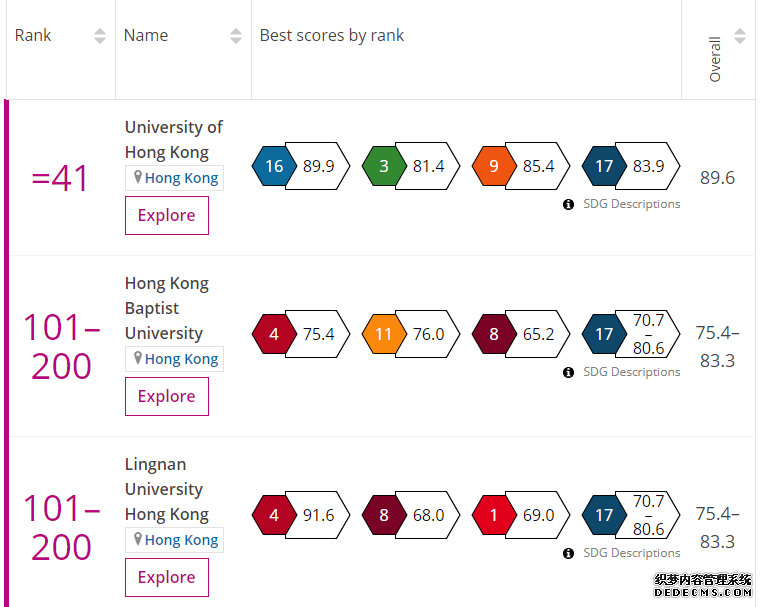
Task: Click info icon beside SDG Descriptions for University of Hong Kong
Action: (568, 204)
